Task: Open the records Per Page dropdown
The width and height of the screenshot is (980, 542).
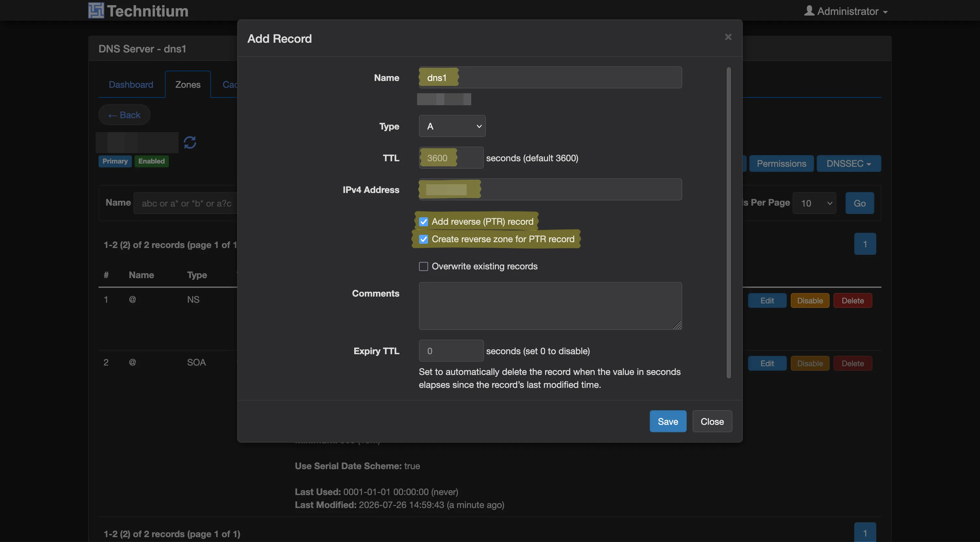Action: [x=814, y=203]
